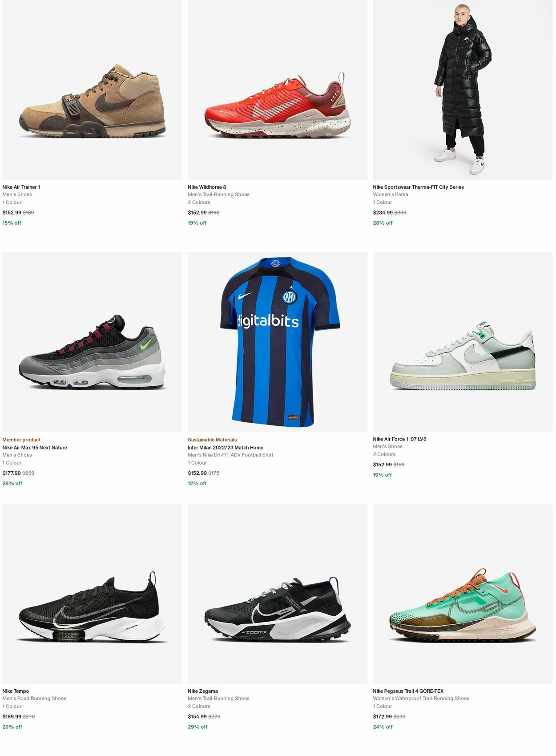Screen dimensions: 556x756
Task: Click the tan Nike Air Trainer 1 shoe image
Action: (93, 89)
